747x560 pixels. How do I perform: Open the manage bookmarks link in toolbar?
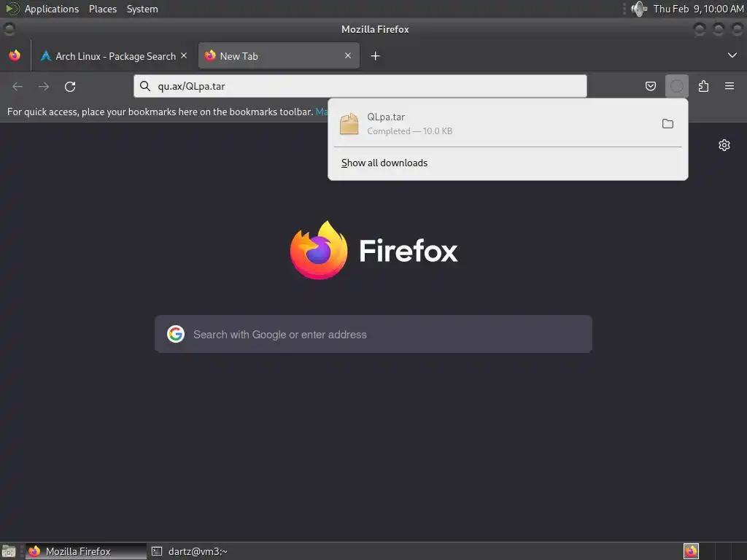pyautogui.click(x=322, y=112)
